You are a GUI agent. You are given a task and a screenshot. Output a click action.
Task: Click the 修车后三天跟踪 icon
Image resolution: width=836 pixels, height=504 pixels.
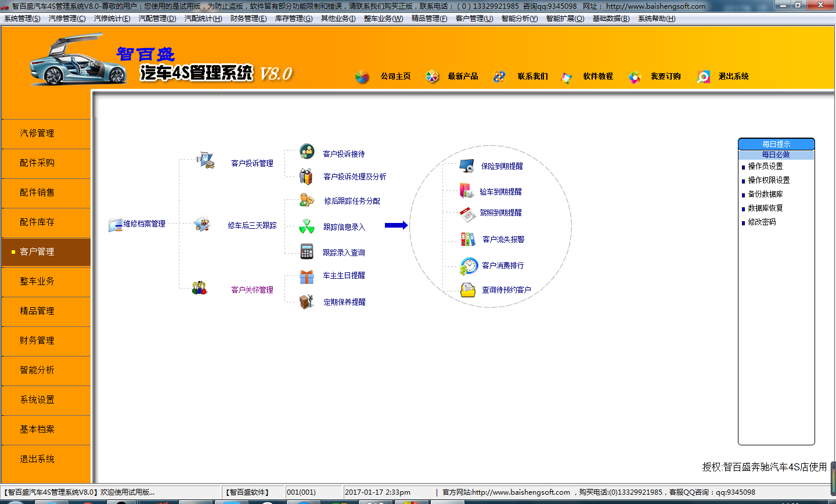pyautogui.click(x=201, y=224)
